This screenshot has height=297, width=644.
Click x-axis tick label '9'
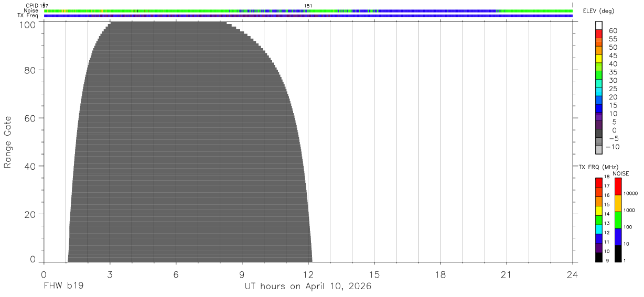click(242, 274)
